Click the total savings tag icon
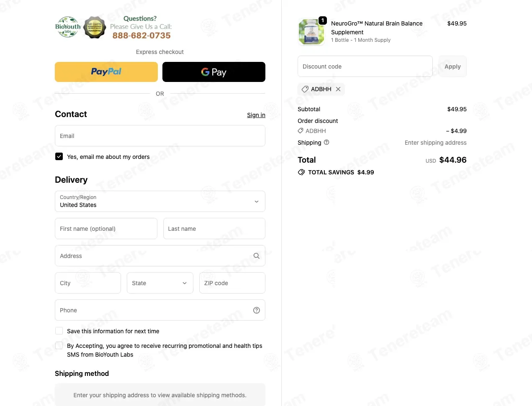 click(301, 172)
